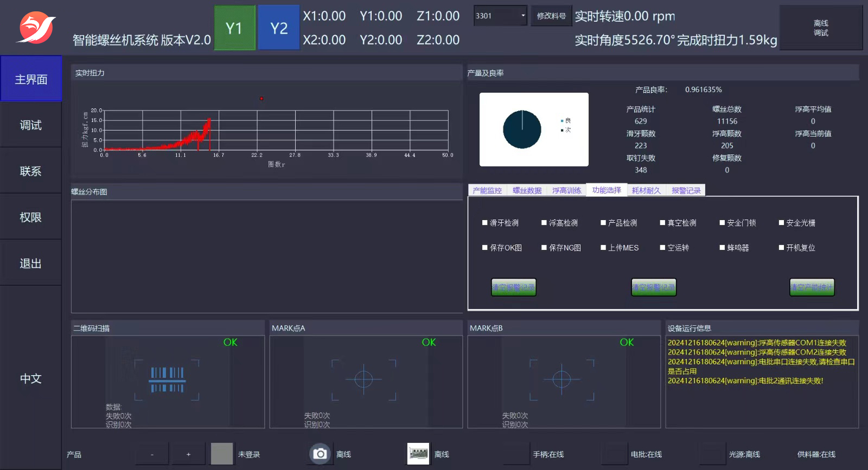This screenshot has height=470, width=868.
Task: Click the barcode scan icon in 二维码扫描
Action: pyautogui.click(x=167, y=379)
